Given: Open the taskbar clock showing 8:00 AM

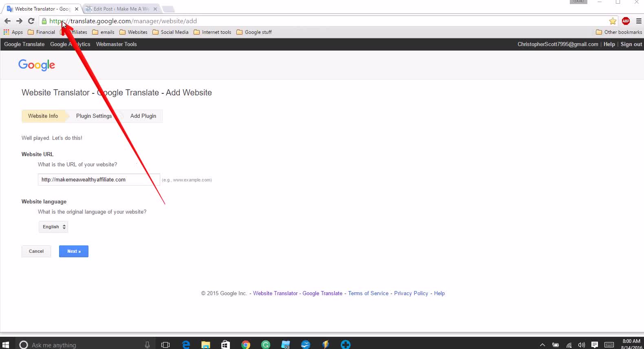Looking at the screenshot, I should (631, 344).
